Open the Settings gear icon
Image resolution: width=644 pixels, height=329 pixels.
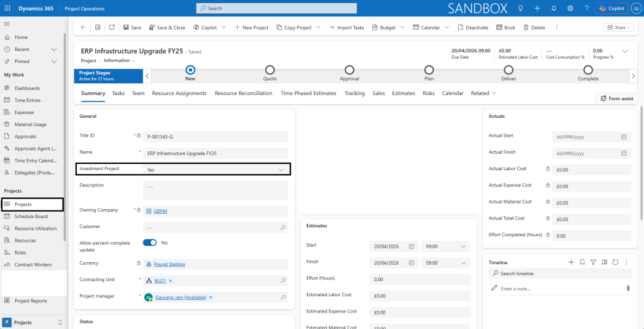[x=570, y=8]
